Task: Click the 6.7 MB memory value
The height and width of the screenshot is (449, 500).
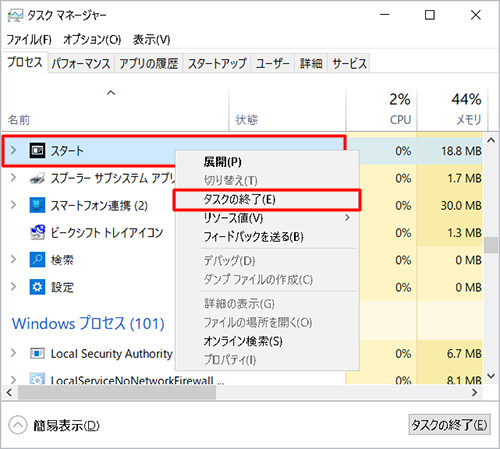Action: [x=464, y=353]
